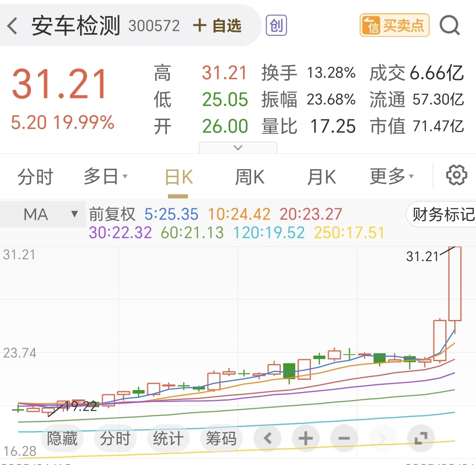
Task: Tap the 分时 button in chart toolbar
Action: 115,438
